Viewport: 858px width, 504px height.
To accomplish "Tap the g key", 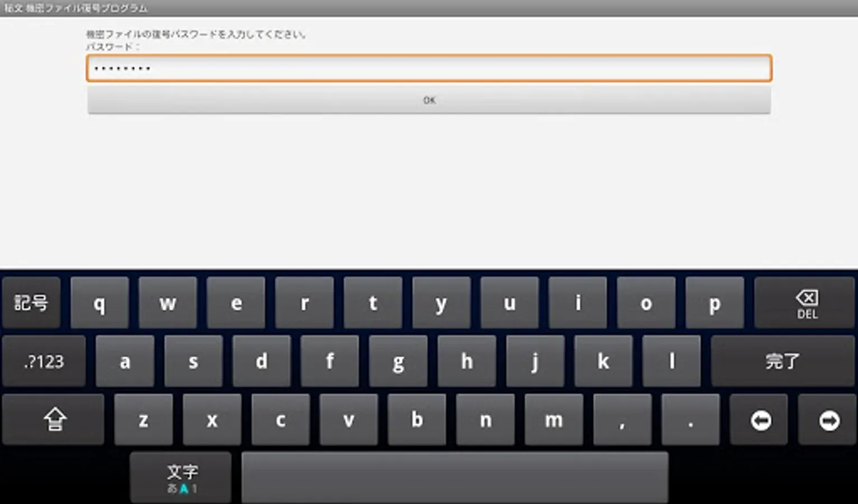I will (x=398, y=361).
